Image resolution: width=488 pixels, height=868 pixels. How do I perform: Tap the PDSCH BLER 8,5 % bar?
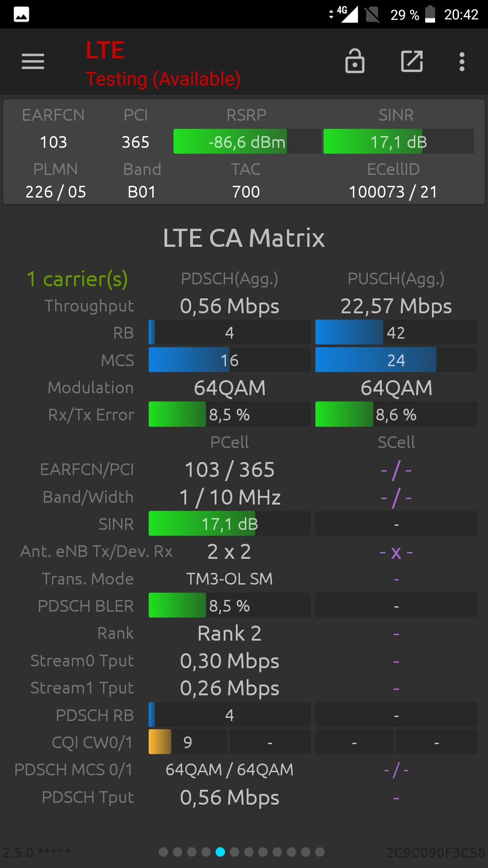230,605
